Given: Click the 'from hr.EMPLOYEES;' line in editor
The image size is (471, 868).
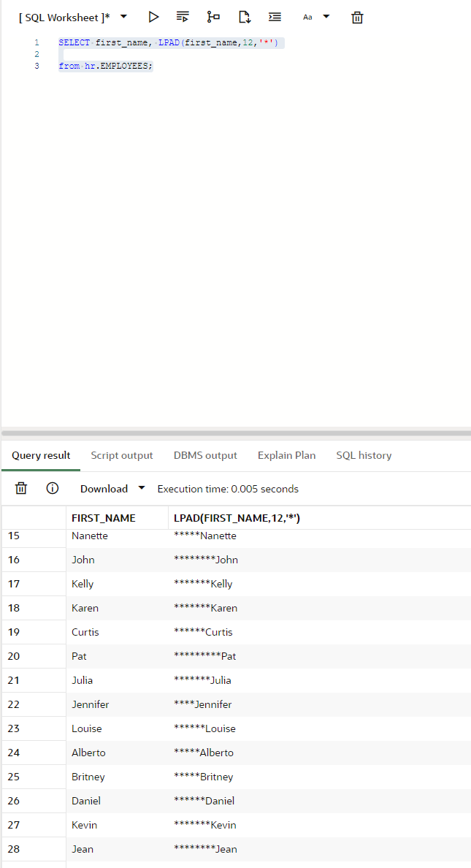Looking at the screenshot, I should point(106,66).
